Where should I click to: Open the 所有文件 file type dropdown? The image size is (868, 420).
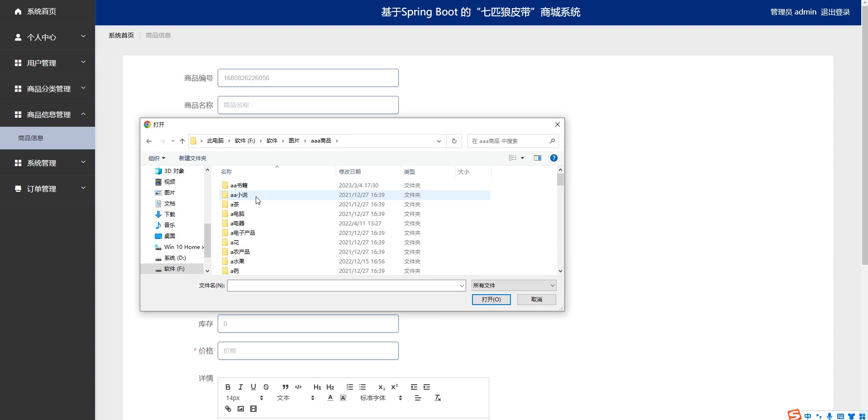[x=514, y=286]
